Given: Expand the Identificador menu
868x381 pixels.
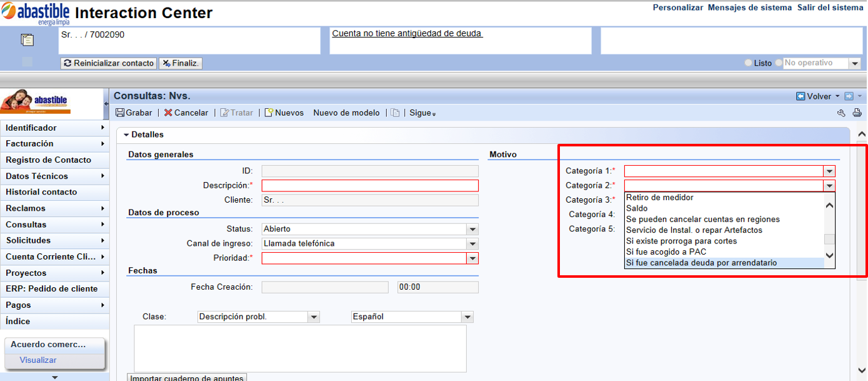Looking at the screenshot, I should 54,128.
